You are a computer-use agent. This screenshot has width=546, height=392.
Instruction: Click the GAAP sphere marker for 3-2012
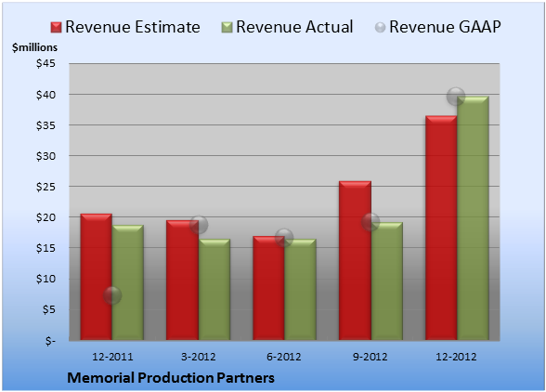point(199,225)
